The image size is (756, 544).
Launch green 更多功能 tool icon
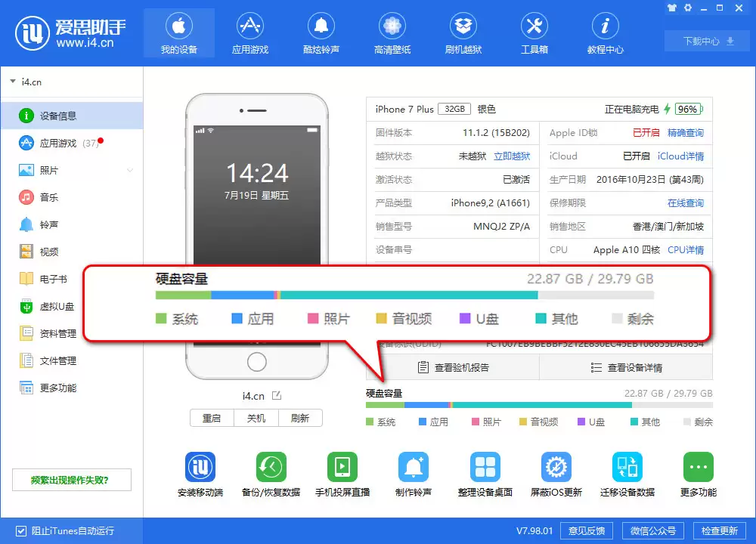(698, 466)
